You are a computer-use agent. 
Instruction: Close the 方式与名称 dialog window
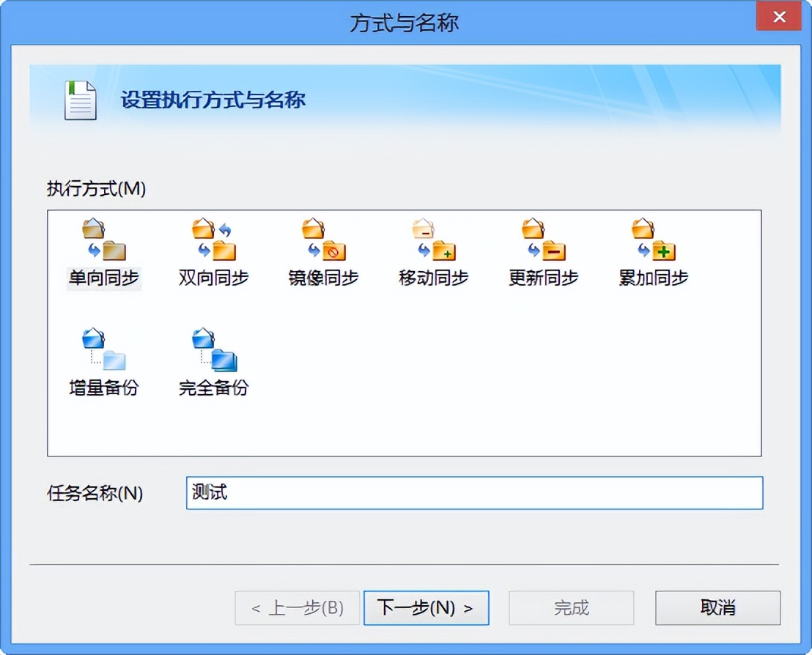coord(778,18)
